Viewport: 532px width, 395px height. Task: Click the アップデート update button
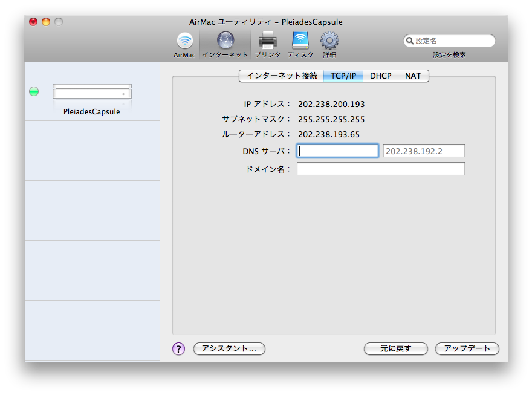[467, 348]
